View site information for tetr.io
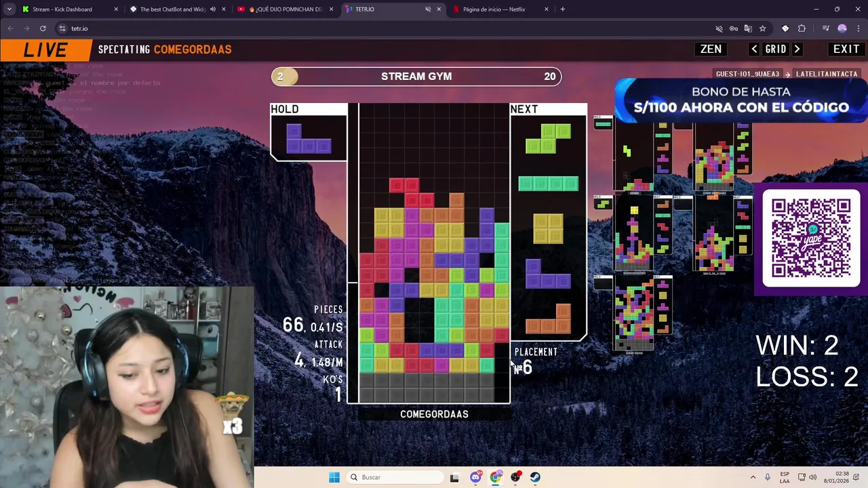Viewport: 868px width, 488px height. [x=62, y=28]
